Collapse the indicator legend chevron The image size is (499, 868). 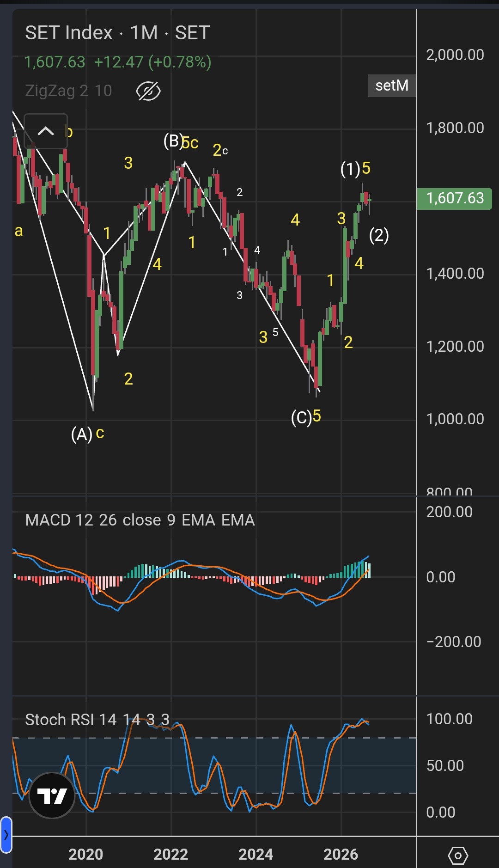click(45, 131)
